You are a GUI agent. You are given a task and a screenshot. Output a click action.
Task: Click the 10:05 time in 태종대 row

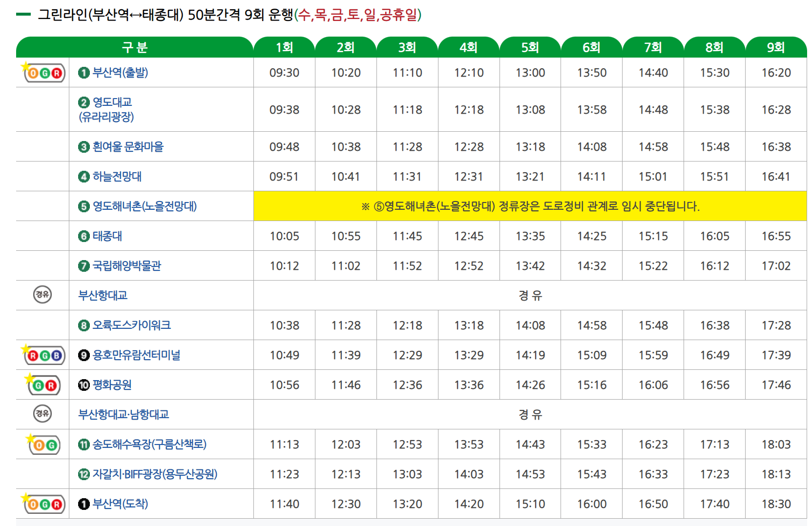tap(284, 236)
